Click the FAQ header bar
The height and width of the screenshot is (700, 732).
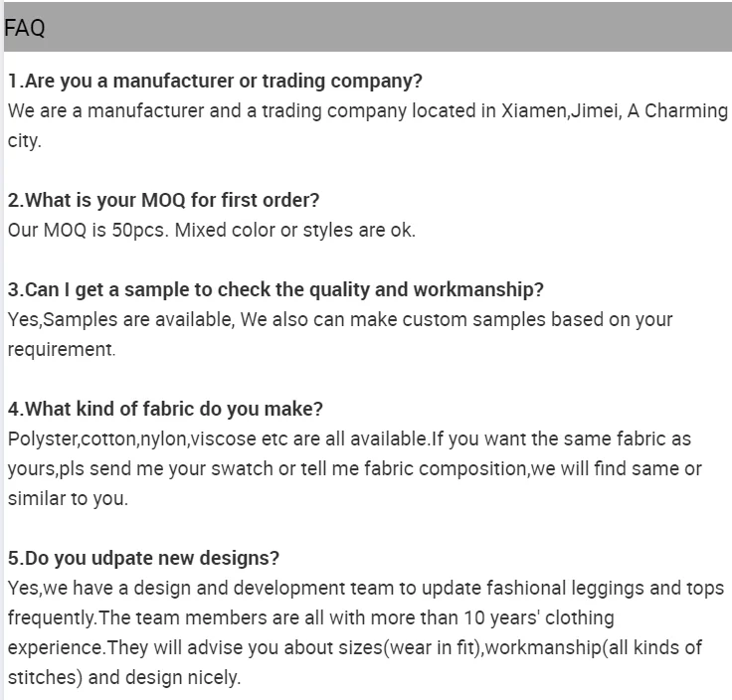[366, 28]
